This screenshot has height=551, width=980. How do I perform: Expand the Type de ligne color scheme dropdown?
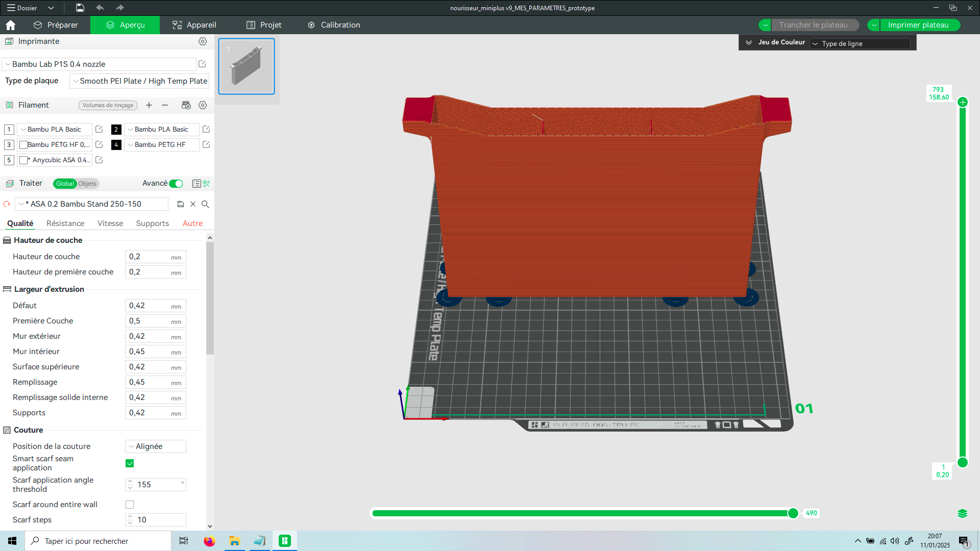click(x=861, y=44)
